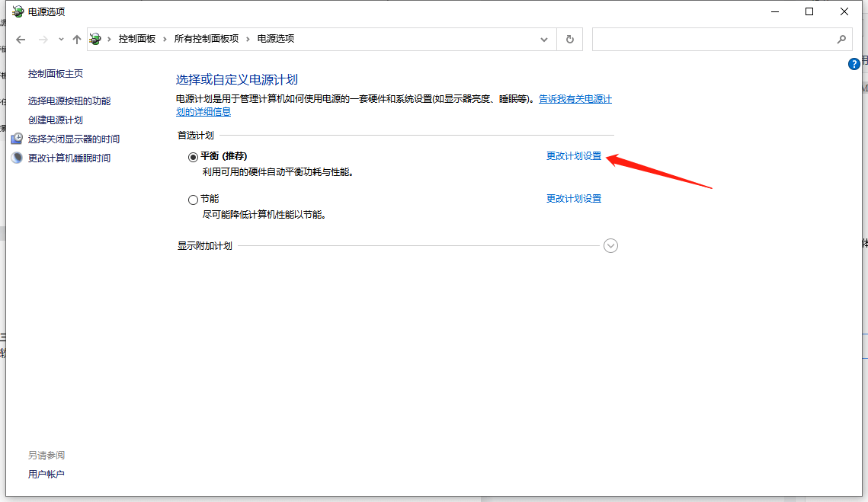Click the title bar power options icon
Image resolution: width=868 pixels, height=502 pixels.
click(17, 11)
